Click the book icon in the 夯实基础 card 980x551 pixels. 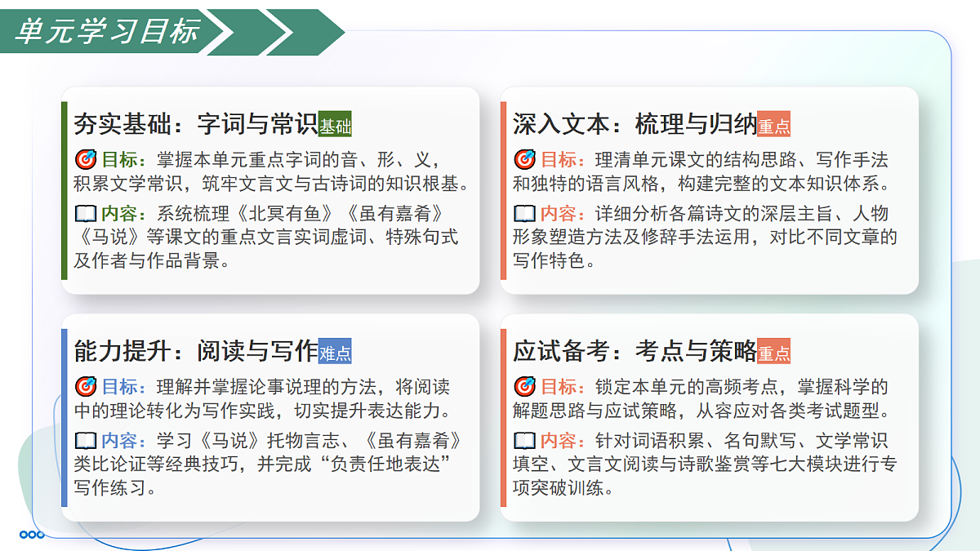(85, 215)
